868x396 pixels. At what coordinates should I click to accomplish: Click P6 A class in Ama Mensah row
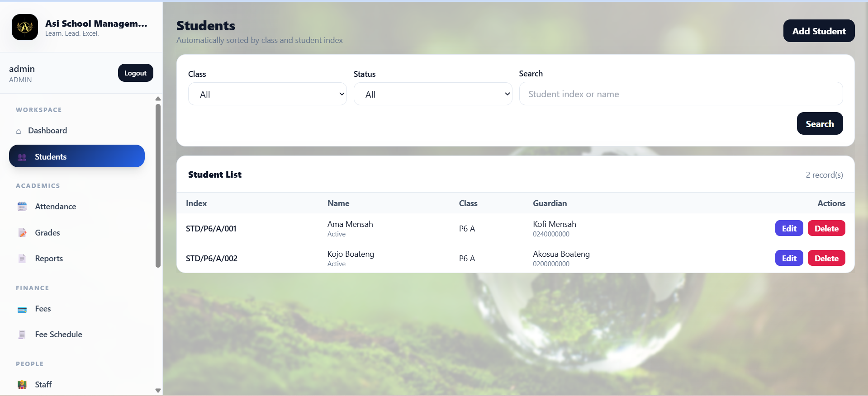pos(467,229)
